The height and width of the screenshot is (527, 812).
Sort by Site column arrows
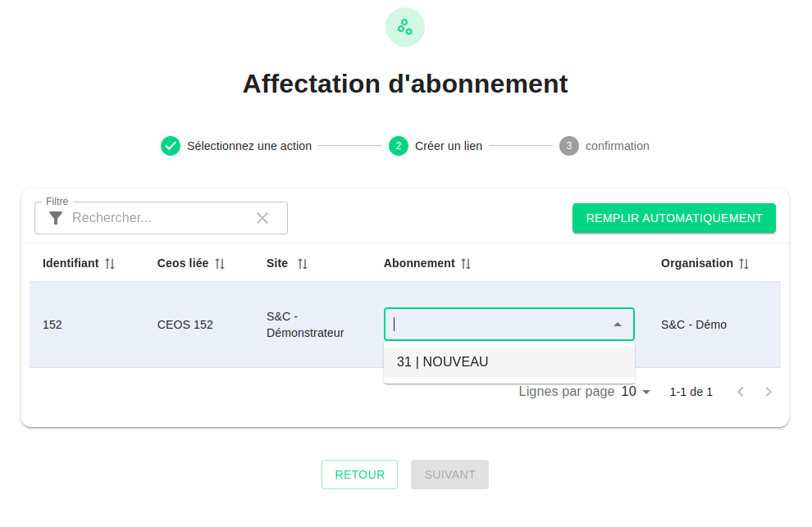point(303,264)
